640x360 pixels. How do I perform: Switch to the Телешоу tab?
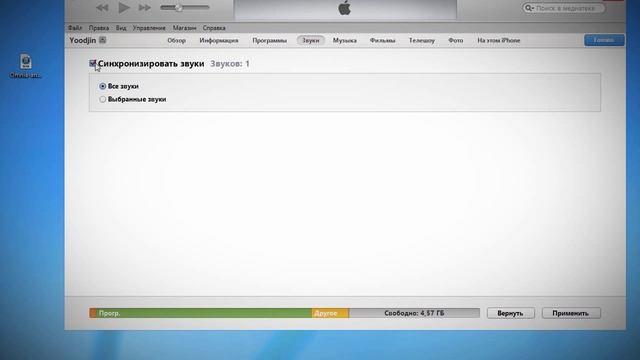422,40
